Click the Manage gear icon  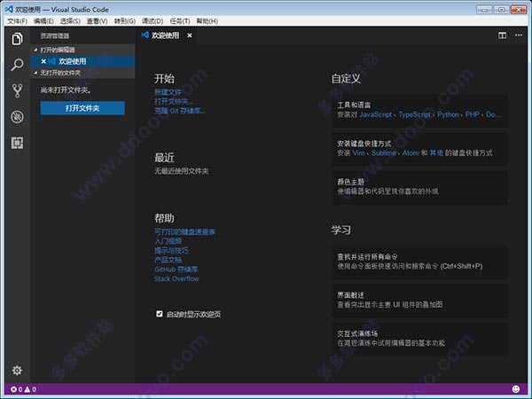pos(18,370)
